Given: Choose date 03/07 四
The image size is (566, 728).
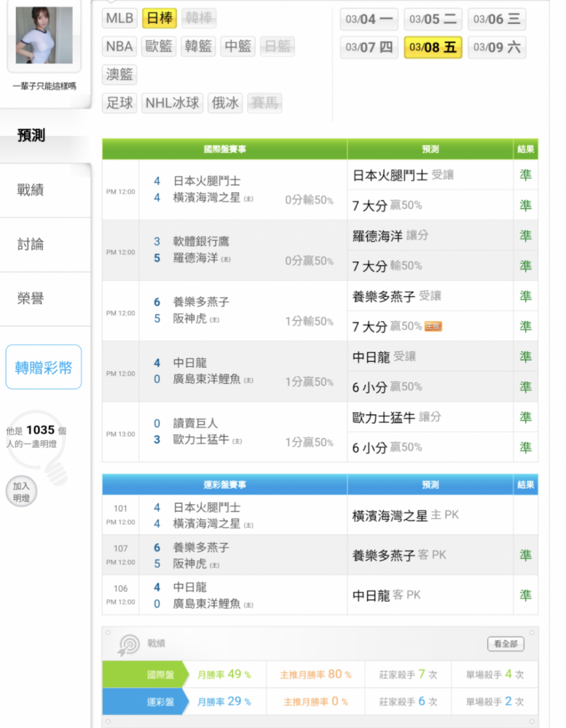Looking at the screenshot, I should point(369,47).
